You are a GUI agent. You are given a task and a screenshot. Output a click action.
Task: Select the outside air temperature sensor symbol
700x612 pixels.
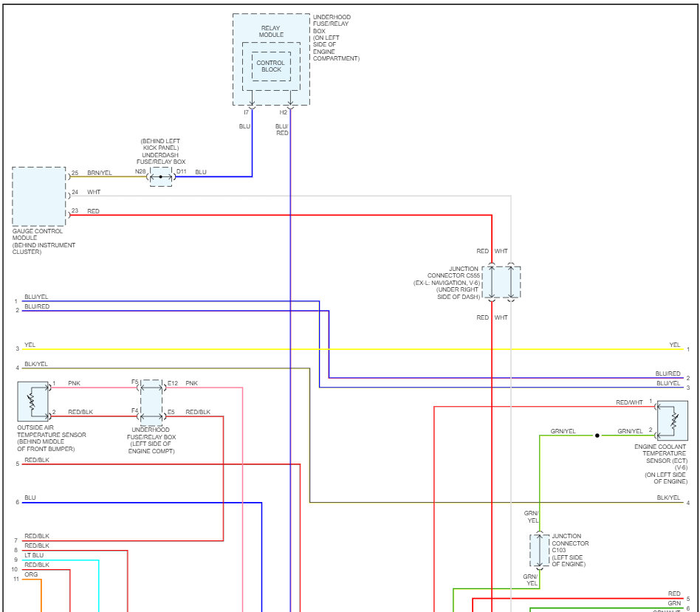33,402
